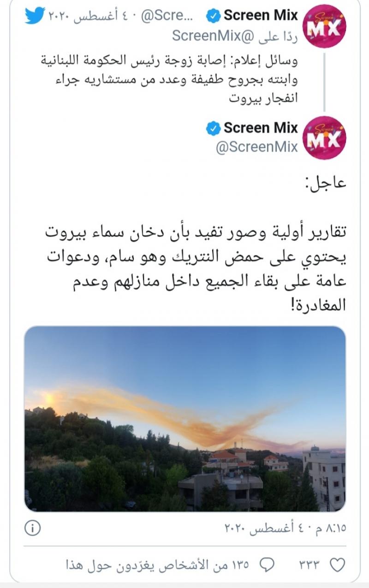Open replies via speech bubble icon

(x=267, y=564)
